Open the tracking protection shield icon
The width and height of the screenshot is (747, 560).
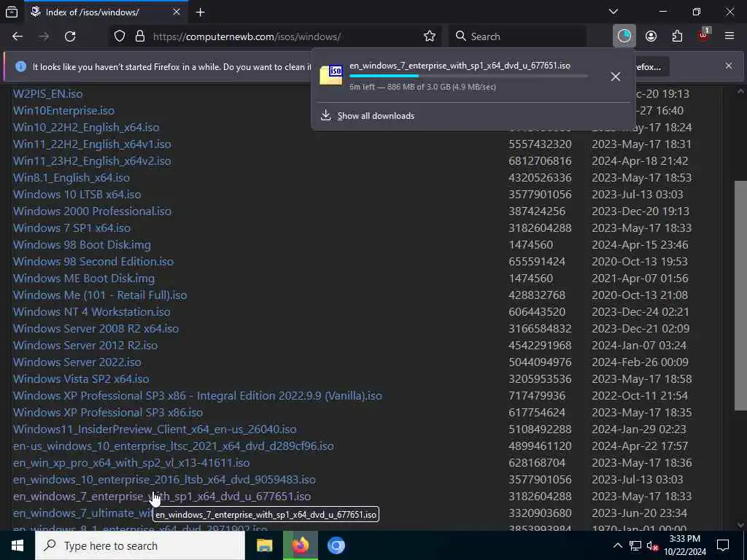pos(120,36)
